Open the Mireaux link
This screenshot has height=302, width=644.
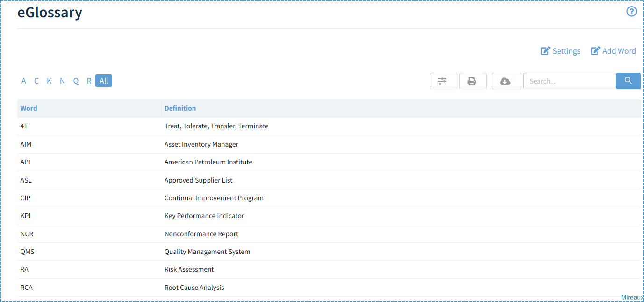[632, 297]
